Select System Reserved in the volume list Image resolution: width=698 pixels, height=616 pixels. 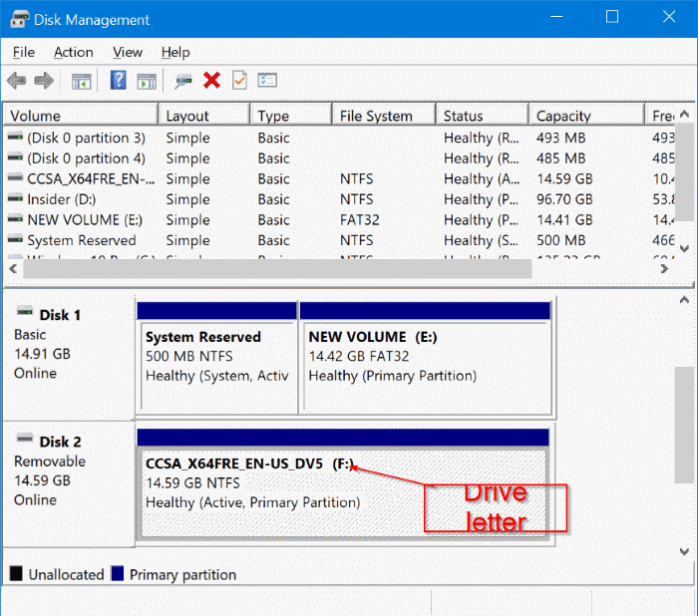[339, 240]
